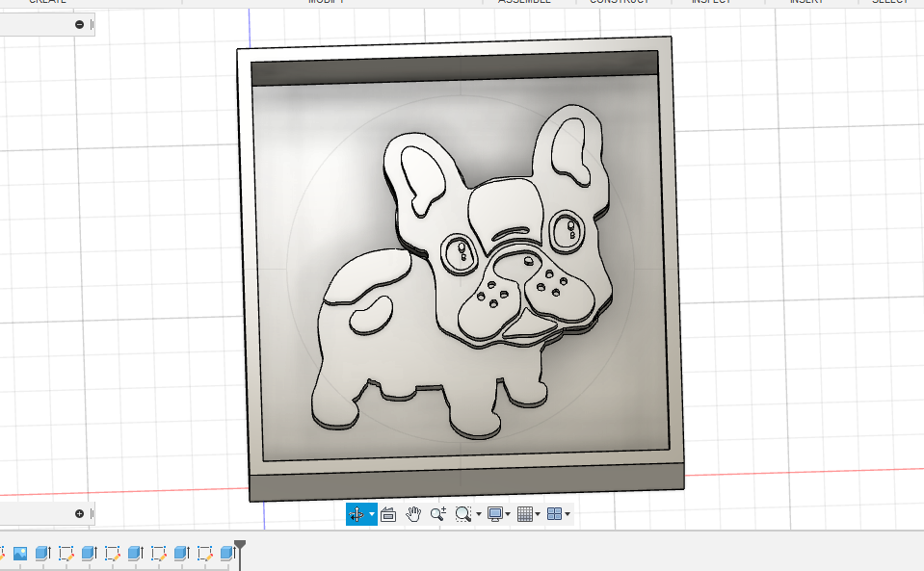Select the sketch after the fourth Extrude

click(204, 554)
